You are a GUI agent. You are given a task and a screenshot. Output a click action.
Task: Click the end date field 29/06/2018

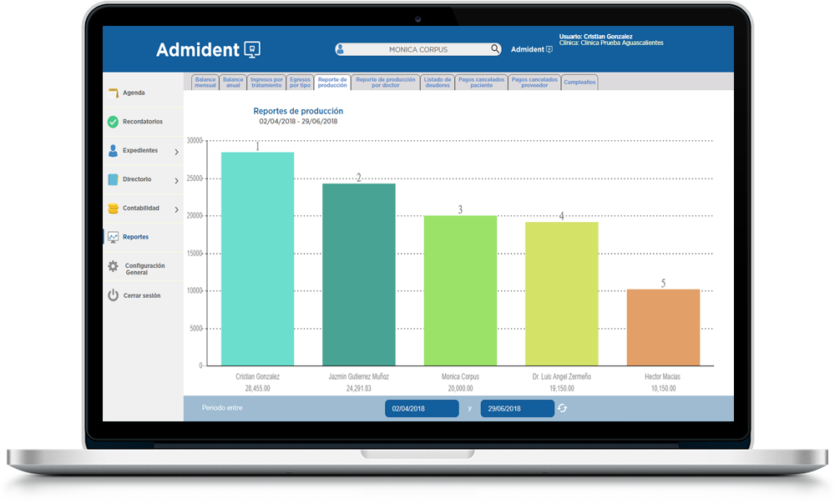click(x=517, y=409)
